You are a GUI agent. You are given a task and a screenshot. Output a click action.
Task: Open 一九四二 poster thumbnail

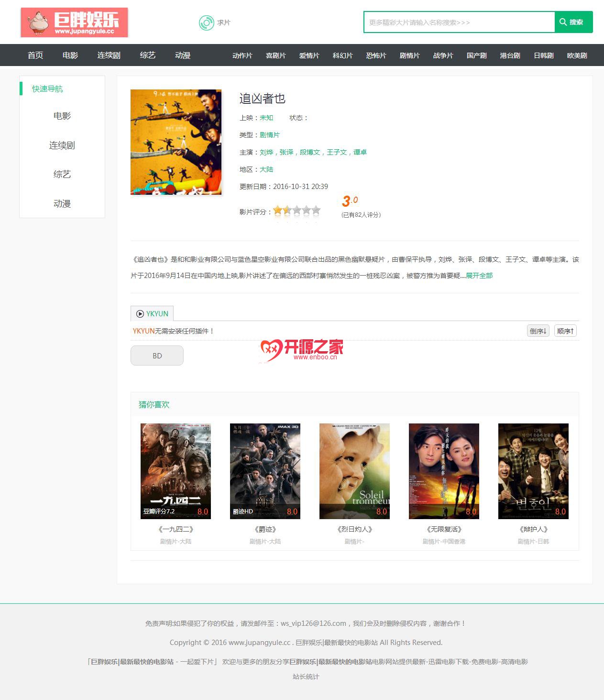[x=176, y=471]
